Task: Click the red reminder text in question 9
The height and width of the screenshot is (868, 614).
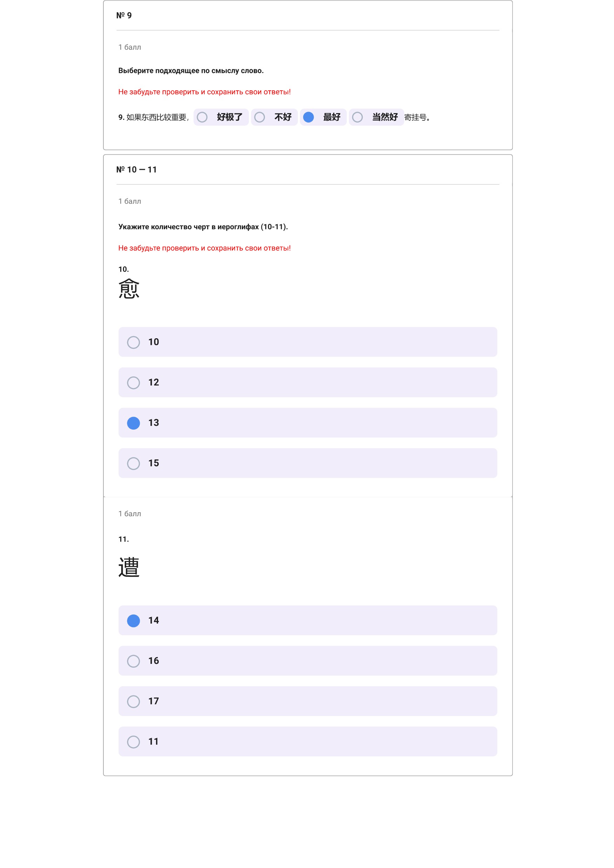Action: tap(205, 92)
